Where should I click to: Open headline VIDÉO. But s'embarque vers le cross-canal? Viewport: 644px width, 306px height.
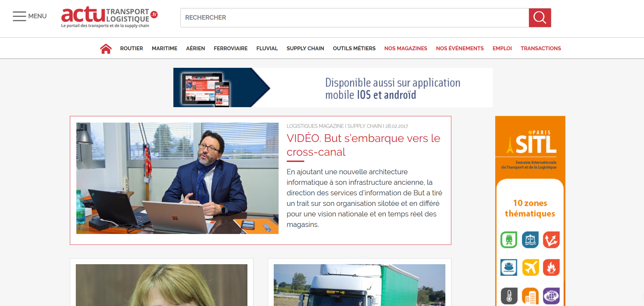coord(363,145)
